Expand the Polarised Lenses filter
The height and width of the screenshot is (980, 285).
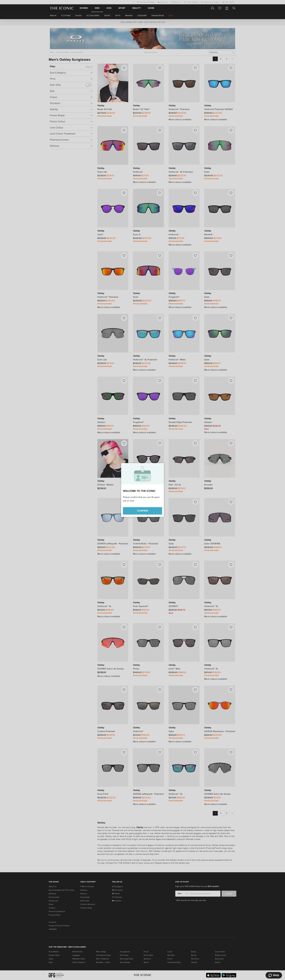point(71,140)
